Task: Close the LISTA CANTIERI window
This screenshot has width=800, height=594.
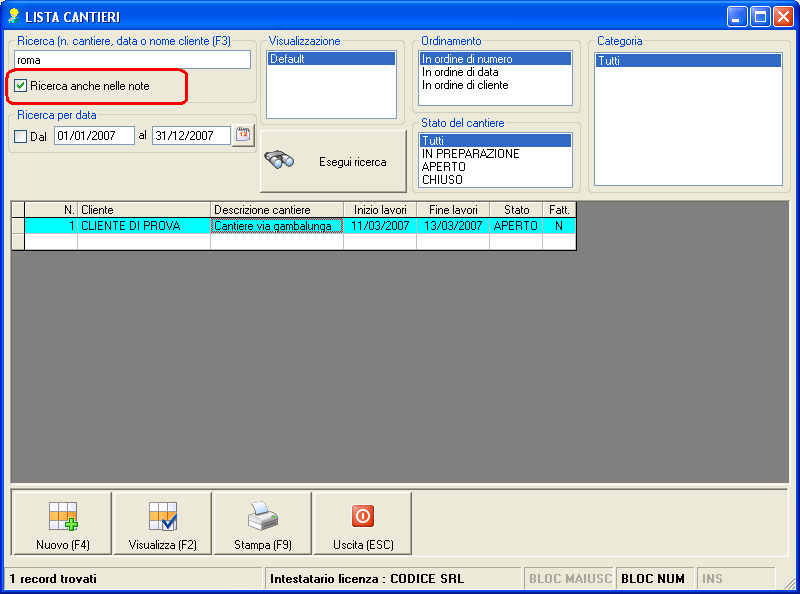Action: click(x=783, y=17)
